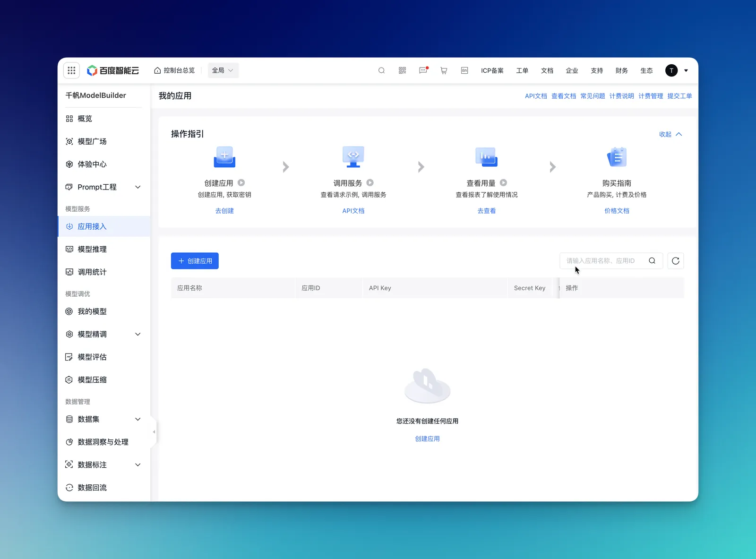
Task: Open the API文档 header link
Action: pyautogui.click(x=536, y=96)
